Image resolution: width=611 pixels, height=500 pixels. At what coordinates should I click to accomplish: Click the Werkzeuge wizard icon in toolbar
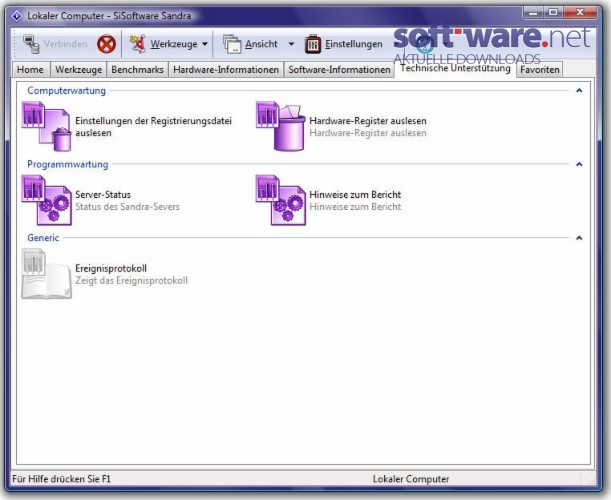pyautogui.click(x=138, y=44)
